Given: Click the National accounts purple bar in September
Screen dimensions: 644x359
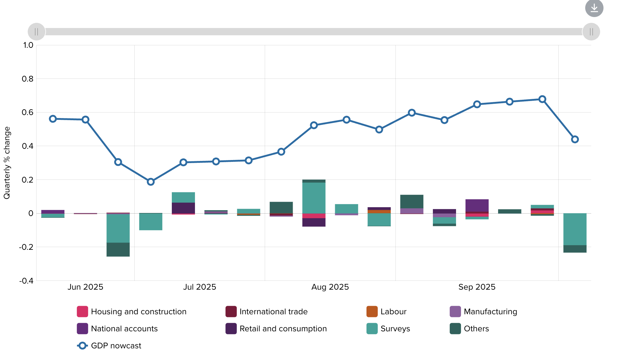Looking at the screenshot, I should click(x=477, y=205).
